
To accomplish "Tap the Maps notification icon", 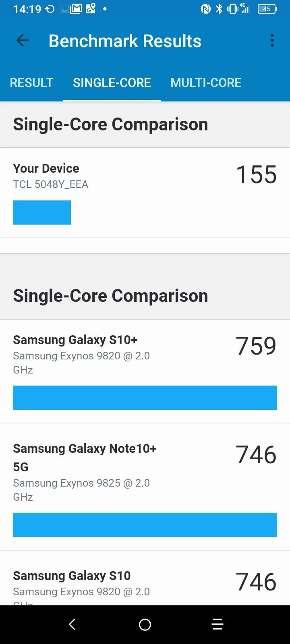I will [91, 9].
